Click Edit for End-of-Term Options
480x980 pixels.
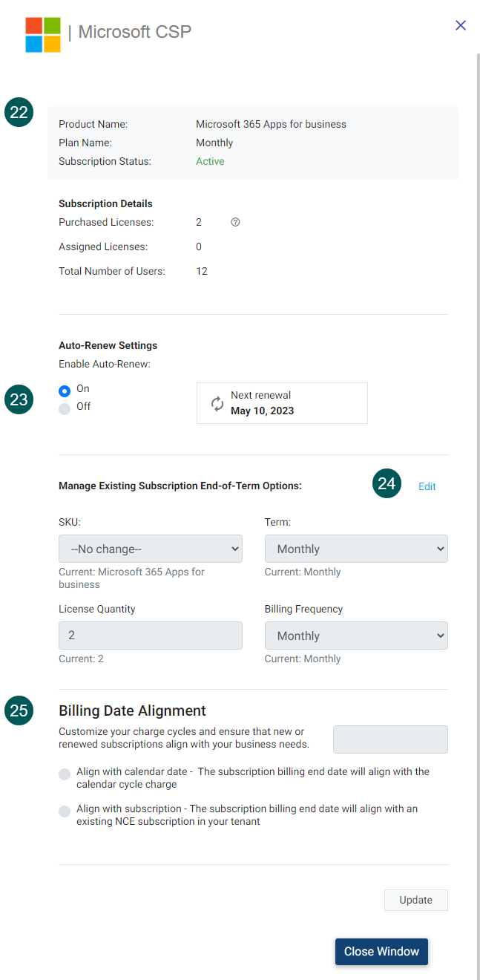click(427, 486)
